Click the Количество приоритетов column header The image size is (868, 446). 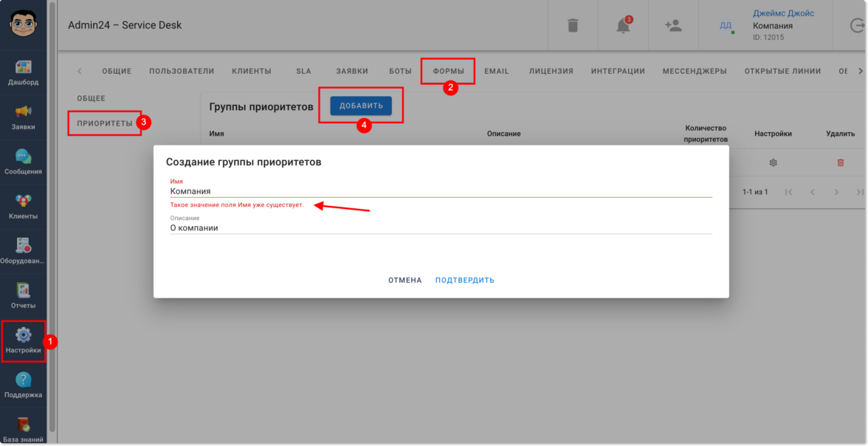click(706, 134)
